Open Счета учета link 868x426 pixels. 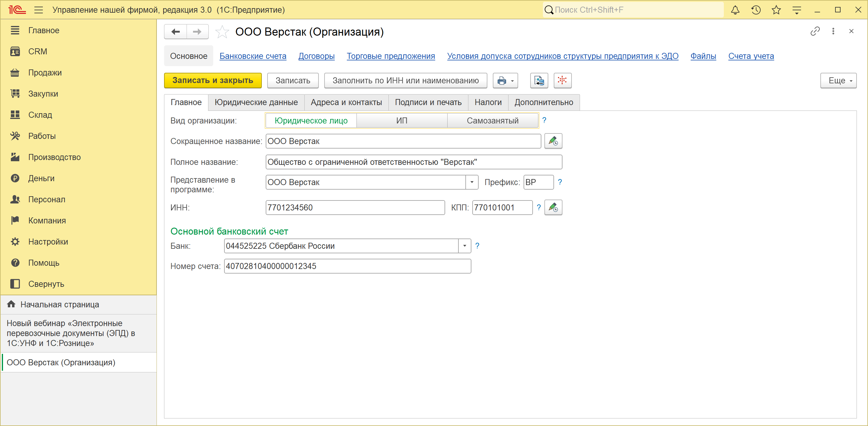pyautogui.click(x=751, y=56)
